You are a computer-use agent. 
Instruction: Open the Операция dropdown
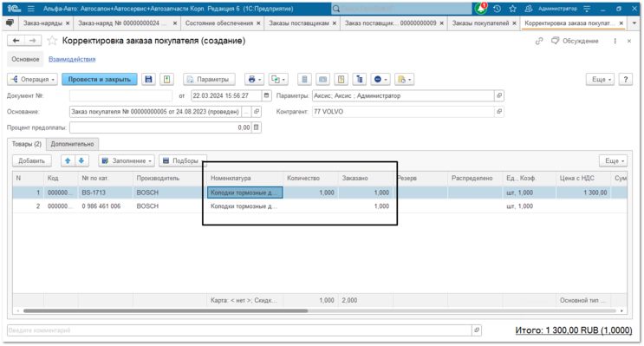(x=32, y=79)
